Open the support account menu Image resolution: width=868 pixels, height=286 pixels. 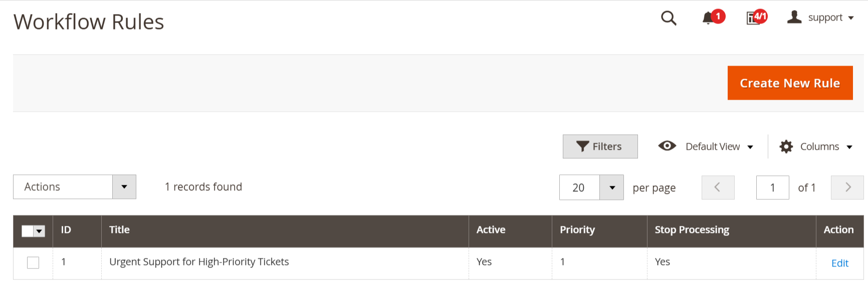820,18
